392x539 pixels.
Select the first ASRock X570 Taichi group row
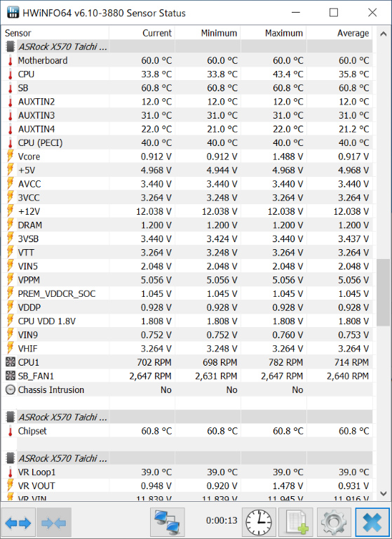point(187,46)
